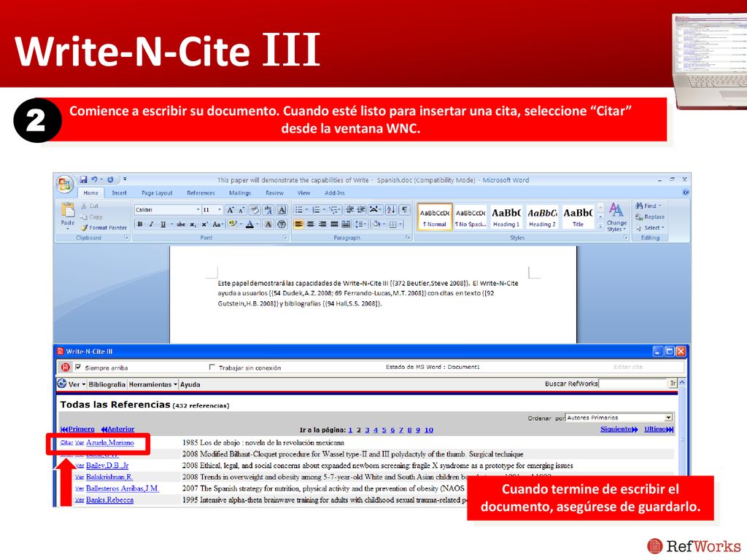
Task: Shrink the font size
Action: (x=241, y=210)
